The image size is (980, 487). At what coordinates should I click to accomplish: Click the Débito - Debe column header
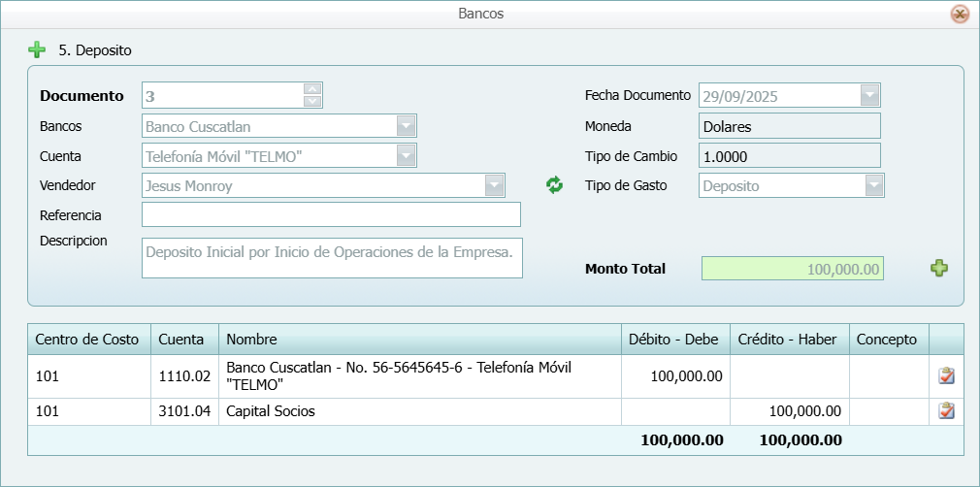point(673,340)
